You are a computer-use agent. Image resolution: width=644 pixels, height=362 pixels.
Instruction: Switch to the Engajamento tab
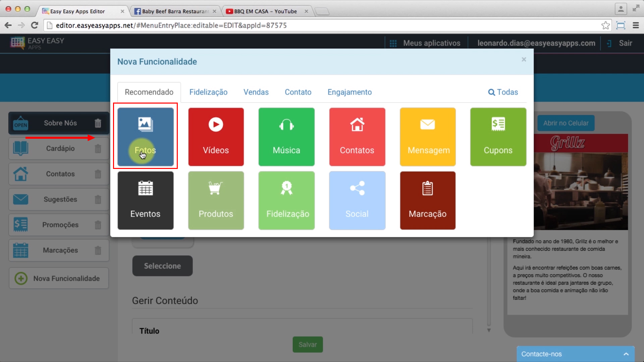pyautogui.click(x=350, y=92)
